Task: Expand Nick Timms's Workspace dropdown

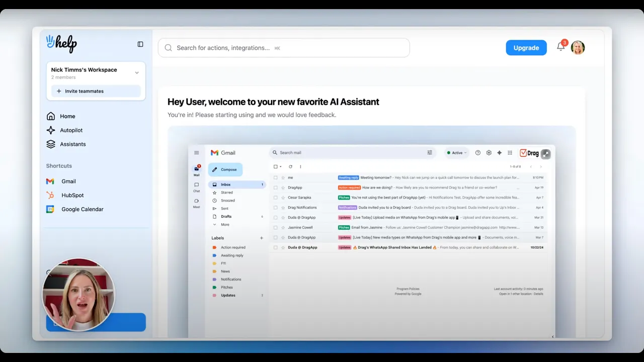Action: click(x=137, y=73)
